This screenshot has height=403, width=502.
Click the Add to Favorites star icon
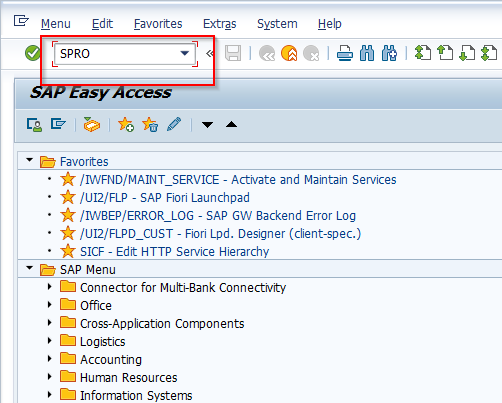(x=126, y=125)
